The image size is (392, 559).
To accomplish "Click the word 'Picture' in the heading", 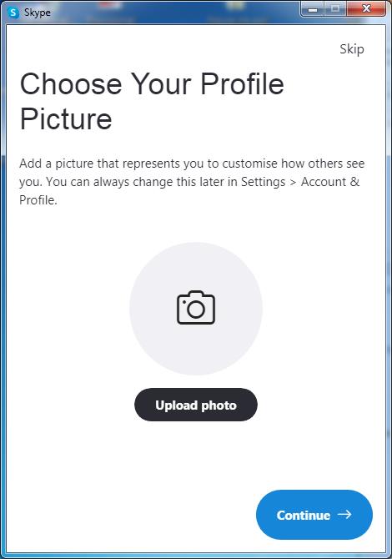I will [x=66, y=119].
